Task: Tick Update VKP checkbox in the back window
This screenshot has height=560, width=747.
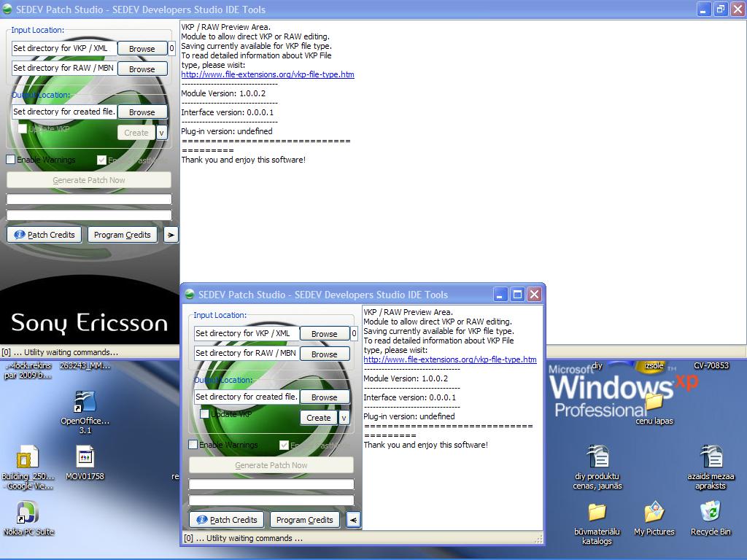Action: (23, 129)
